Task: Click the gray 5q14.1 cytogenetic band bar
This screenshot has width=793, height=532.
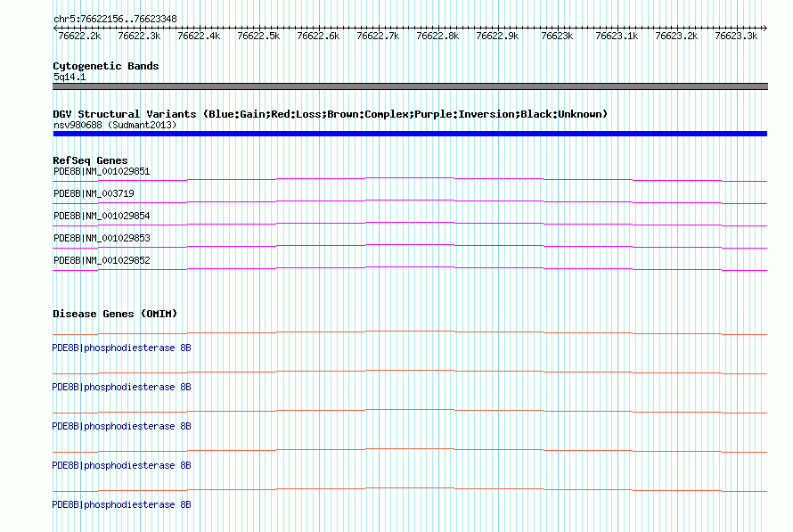Action: click(410, 86)
